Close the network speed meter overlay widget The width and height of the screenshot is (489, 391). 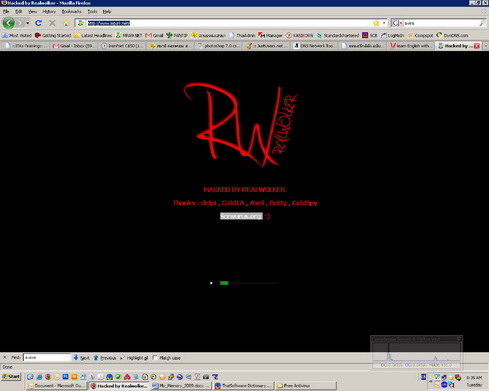(x=459, y=339)
